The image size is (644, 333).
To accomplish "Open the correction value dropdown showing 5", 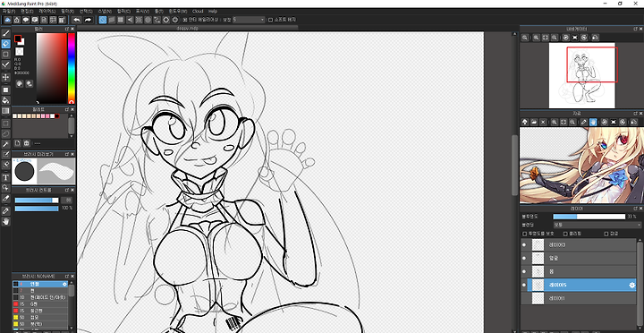I will coord(249,20).
